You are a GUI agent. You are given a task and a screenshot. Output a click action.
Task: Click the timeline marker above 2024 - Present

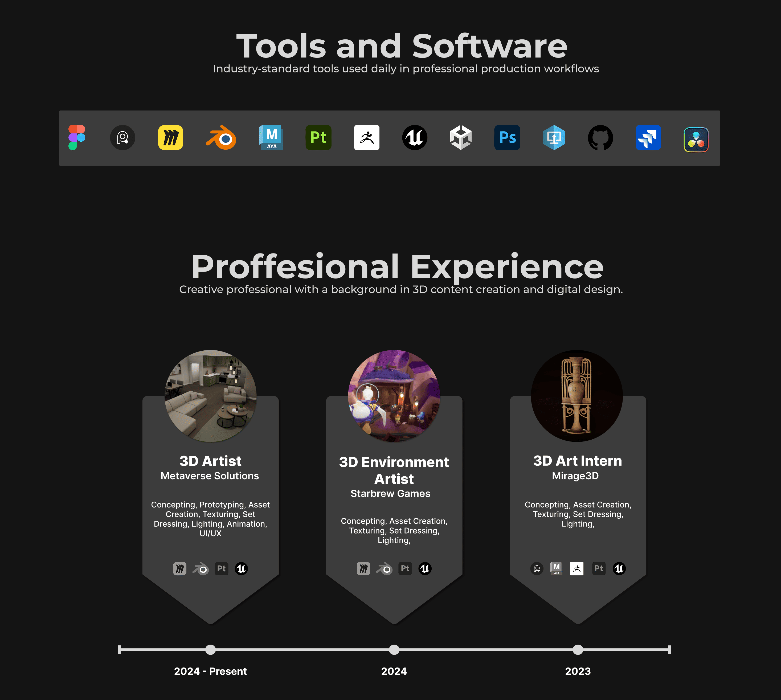tap(210, 650)
